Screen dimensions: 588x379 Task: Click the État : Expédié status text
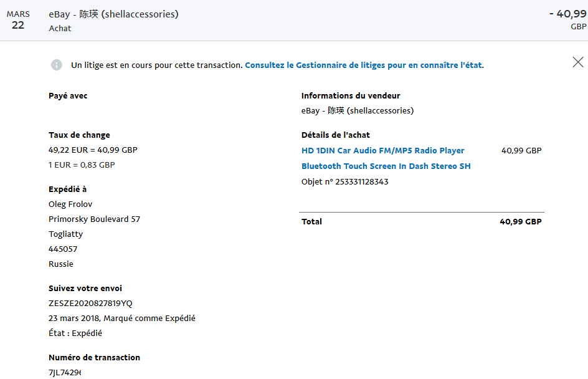(75, 333)
